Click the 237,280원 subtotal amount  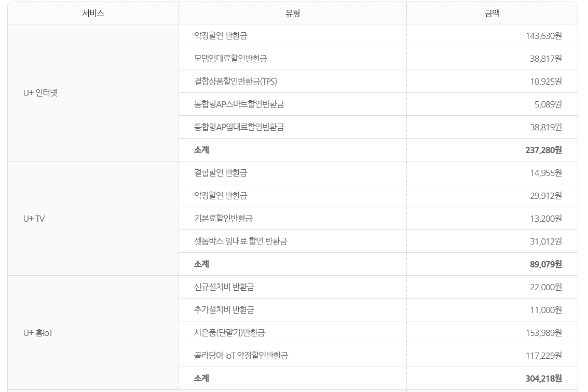tap(543, 150)
